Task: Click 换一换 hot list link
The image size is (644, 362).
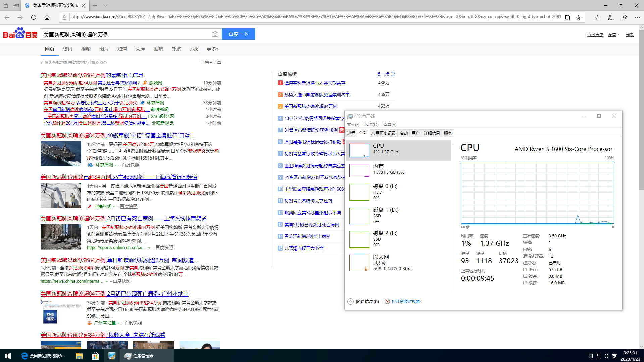Action: [x=383, y=74]
